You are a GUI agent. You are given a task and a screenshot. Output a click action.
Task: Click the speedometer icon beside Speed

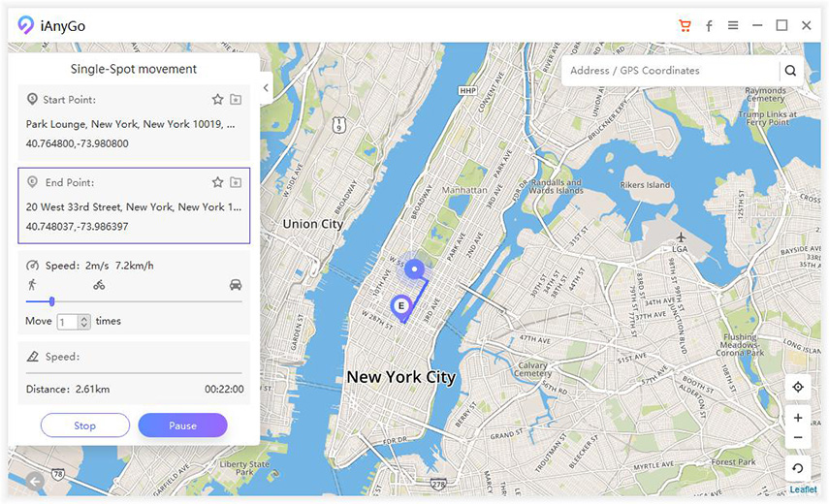click(x=32, y=266)
